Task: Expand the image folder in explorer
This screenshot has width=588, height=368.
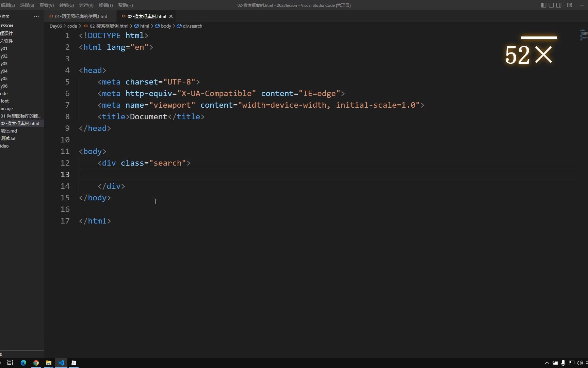Action: pos(6,108)
